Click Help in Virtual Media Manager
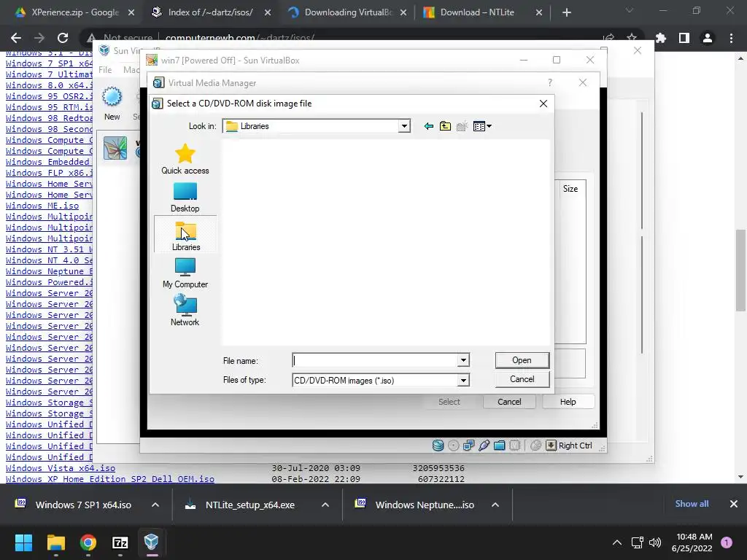 [568, 402]
